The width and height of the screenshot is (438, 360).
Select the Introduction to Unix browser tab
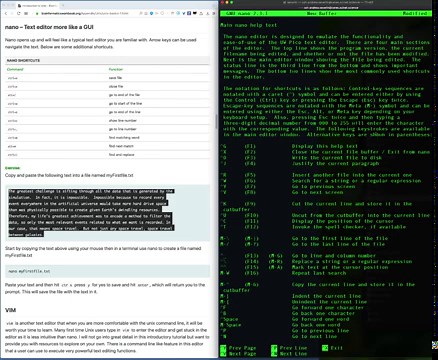coord(37,6)
